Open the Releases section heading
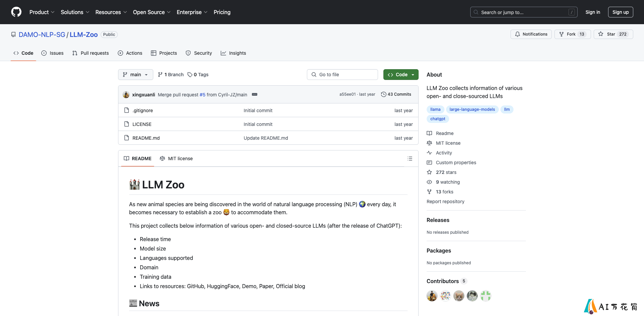Screen dimensions: 644x316 click(x=438, y=220)
